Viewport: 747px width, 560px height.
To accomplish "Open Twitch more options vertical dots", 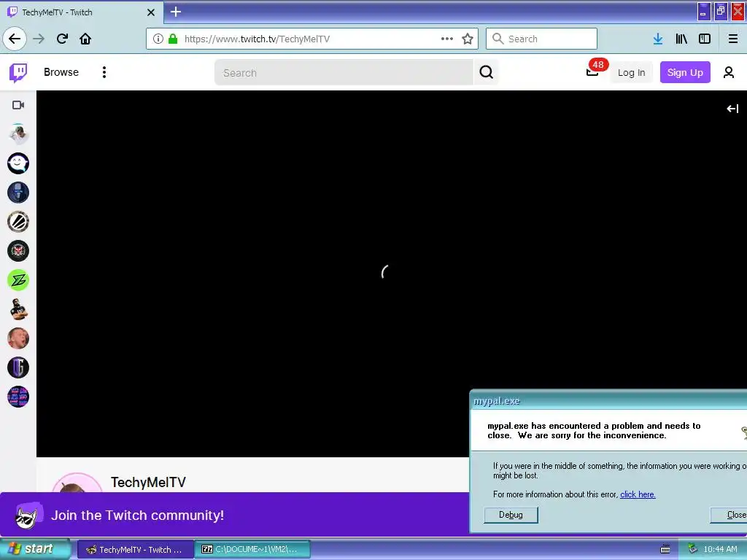I will click(x=104, y=72).
